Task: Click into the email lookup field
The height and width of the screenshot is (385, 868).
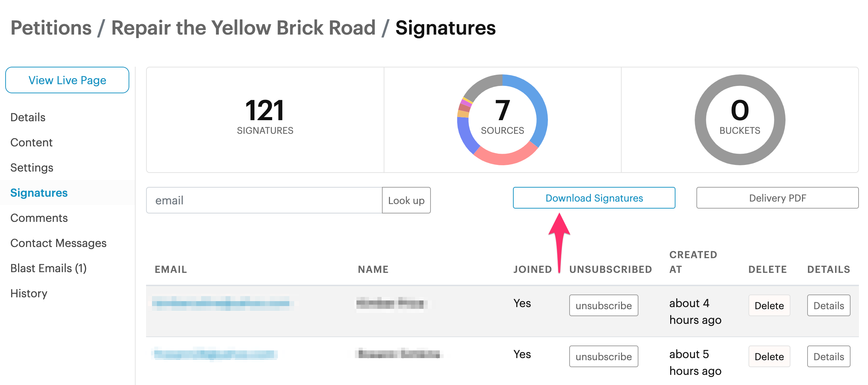Action: [264, 200]
